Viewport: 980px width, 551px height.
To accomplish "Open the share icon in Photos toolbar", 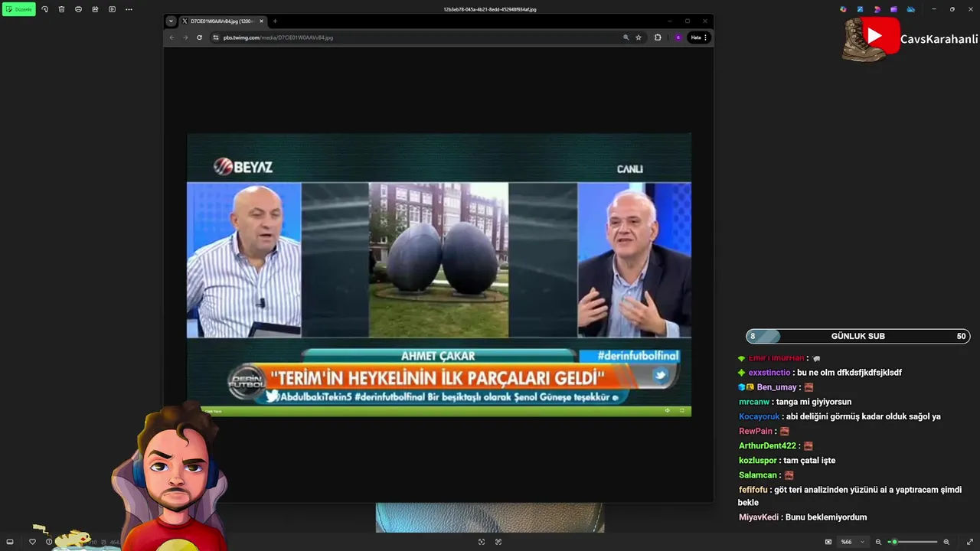I will pos(95,9).
